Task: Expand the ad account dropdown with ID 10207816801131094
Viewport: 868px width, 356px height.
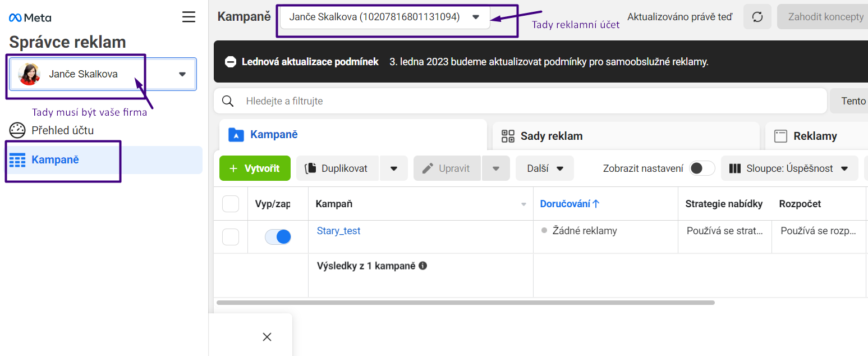Action: [385, 17]
